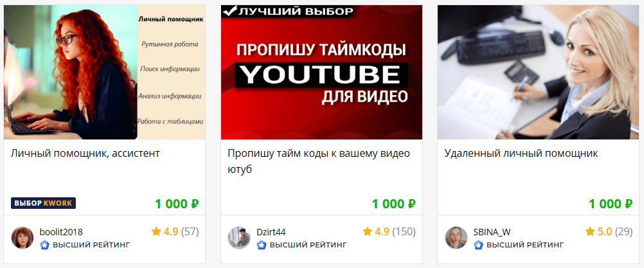Open Dzirt44 seller avatar
Viewport: 644px width, 268px height.
click(239, 238)
